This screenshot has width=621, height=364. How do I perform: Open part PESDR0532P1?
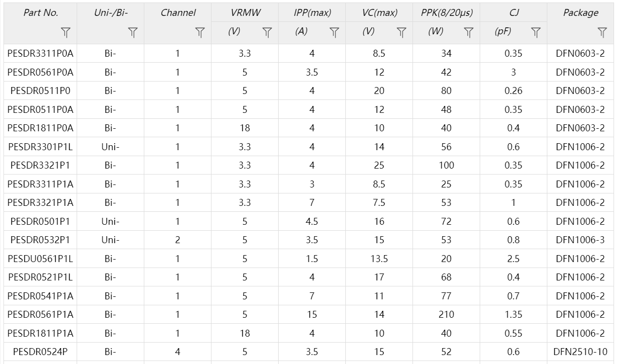coord(40,240)
